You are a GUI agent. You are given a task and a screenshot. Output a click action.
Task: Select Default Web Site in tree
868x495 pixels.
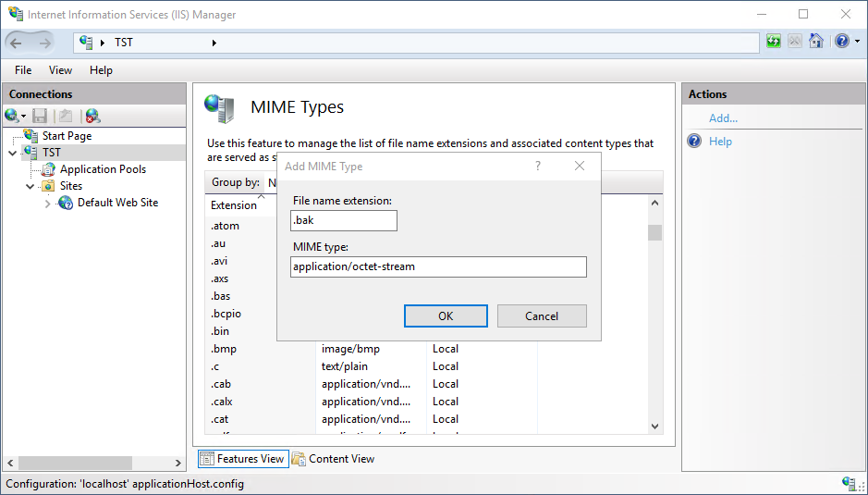click(118, 203)
